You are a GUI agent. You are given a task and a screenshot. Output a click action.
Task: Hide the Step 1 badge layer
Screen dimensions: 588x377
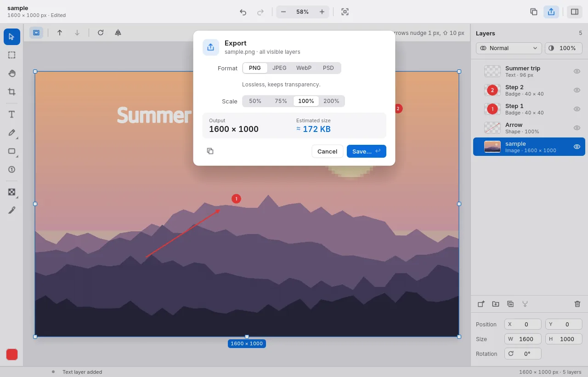[577, 109]
